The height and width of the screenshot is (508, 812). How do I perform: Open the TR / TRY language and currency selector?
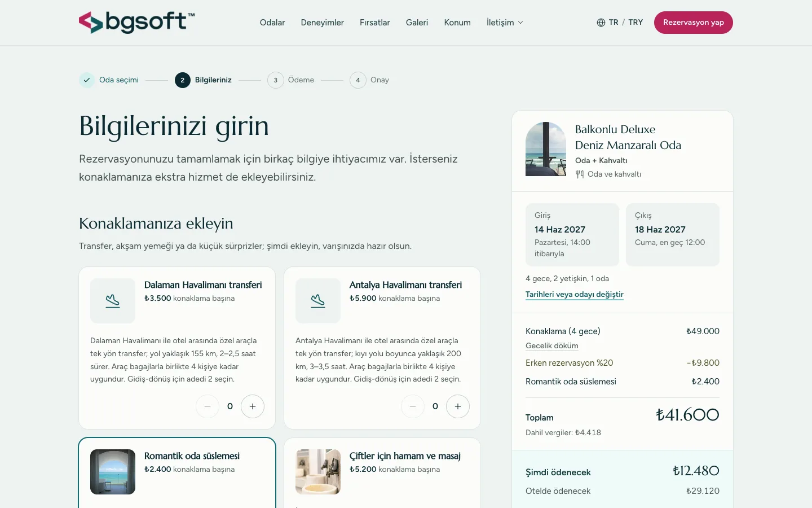(620, 23)
